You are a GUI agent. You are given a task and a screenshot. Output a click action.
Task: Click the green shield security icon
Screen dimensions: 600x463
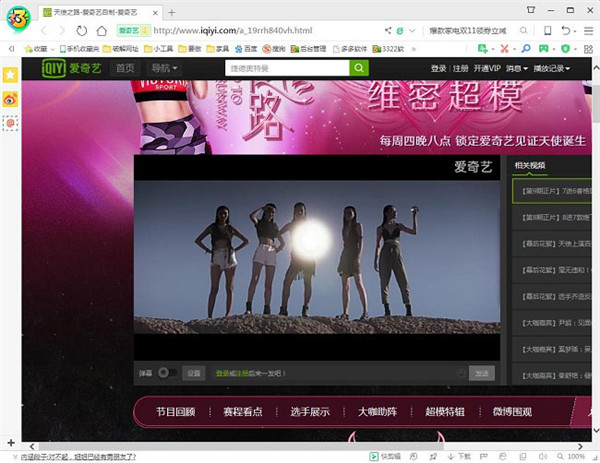(x=565, y=48)
